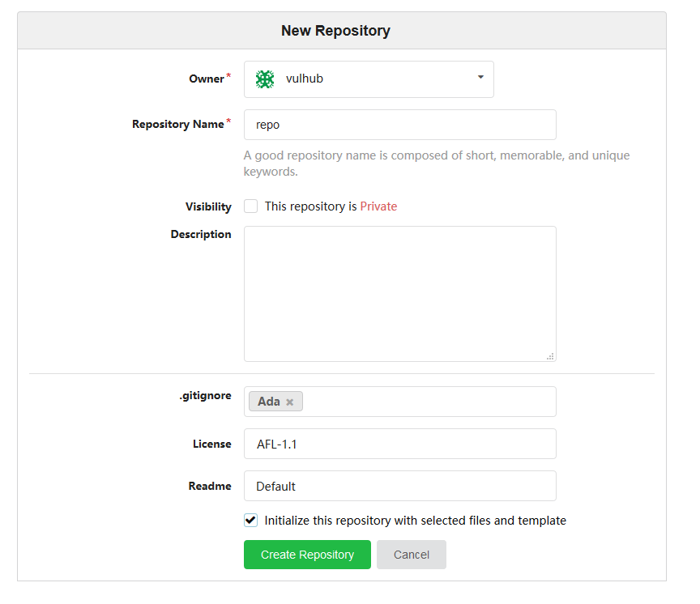This screenshot has width=700, height=604.
Task: Remove the Ada gitignore tag
Action: [290, 402]
